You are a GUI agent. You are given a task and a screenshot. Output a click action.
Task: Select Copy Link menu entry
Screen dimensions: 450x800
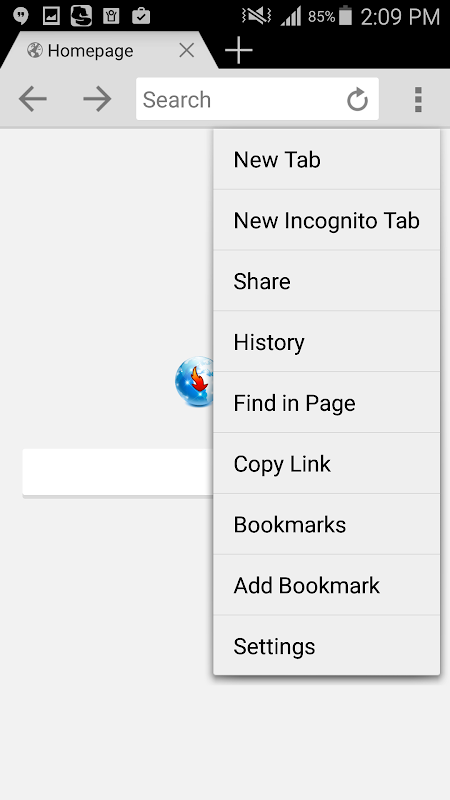click(327, 463)
